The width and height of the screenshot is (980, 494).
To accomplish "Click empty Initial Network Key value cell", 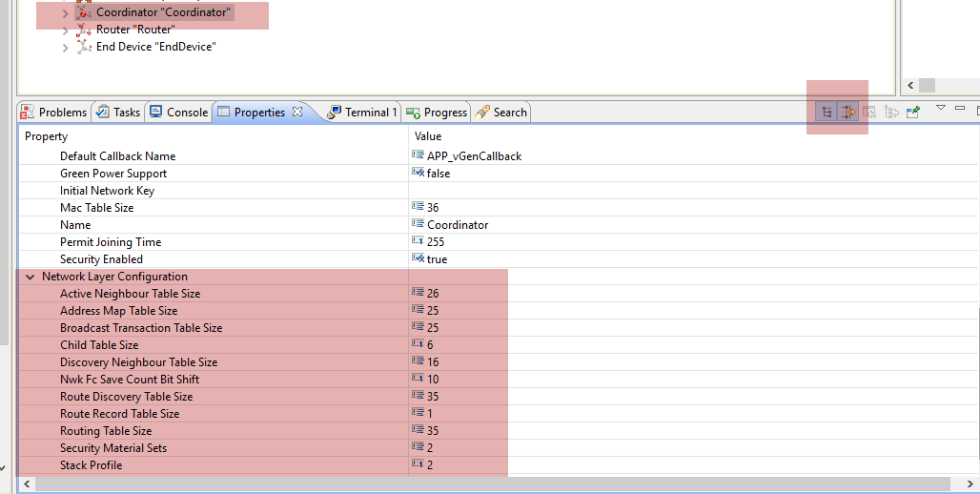I will (x=692, y=191).
